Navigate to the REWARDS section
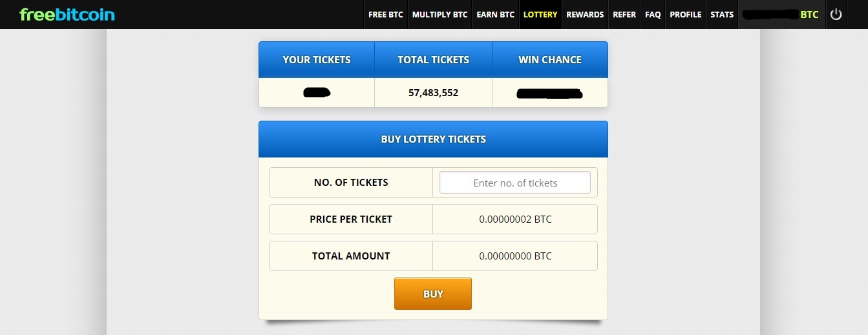 pyautogui.click(x=585, y=14)
